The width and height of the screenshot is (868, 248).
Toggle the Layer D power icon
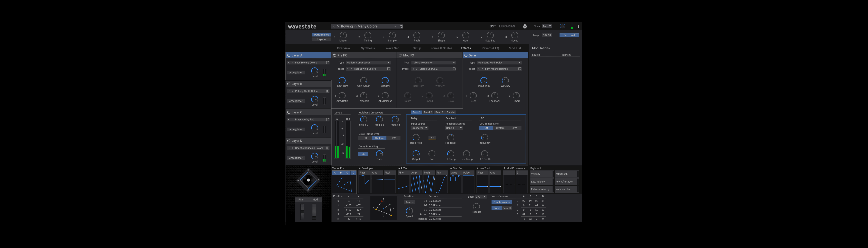point(289,140)
